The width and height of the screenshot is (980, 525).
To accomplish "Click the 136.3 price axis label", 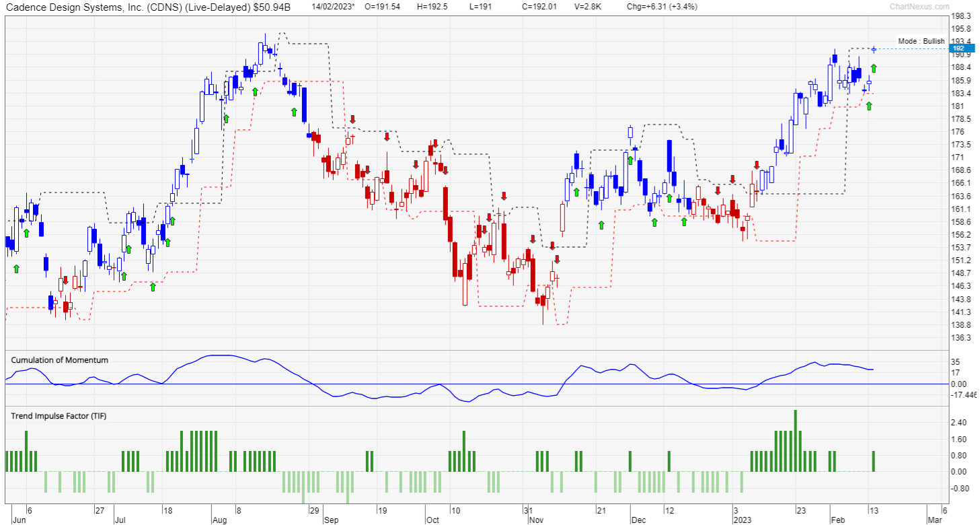I will [961, 338].
